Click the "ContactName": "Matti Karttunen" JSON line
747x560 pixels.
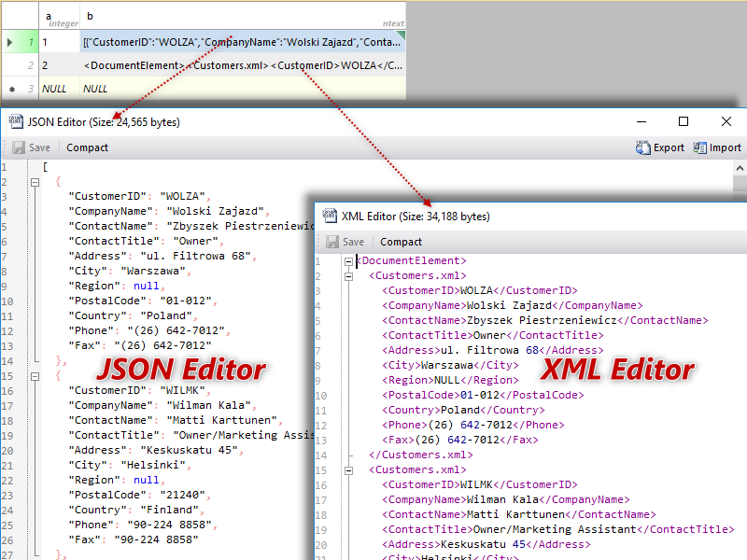coord(176,420)
